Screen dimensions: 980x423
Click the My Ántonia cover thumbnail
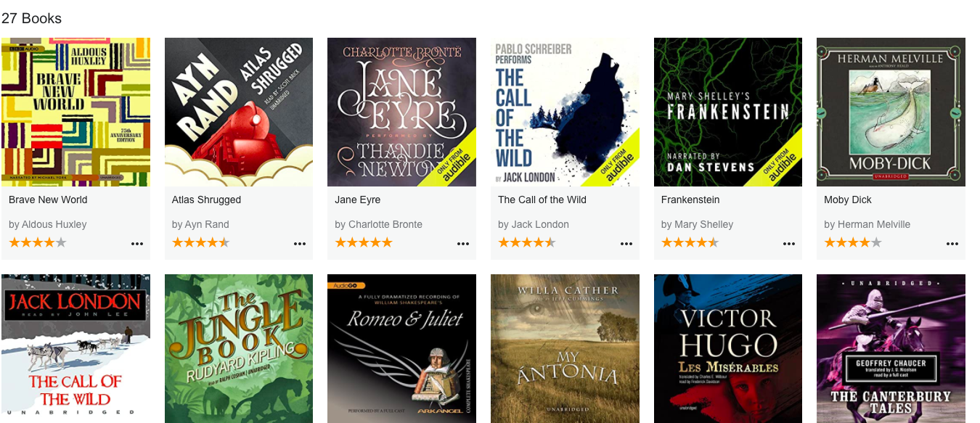[x=565, y=348]
